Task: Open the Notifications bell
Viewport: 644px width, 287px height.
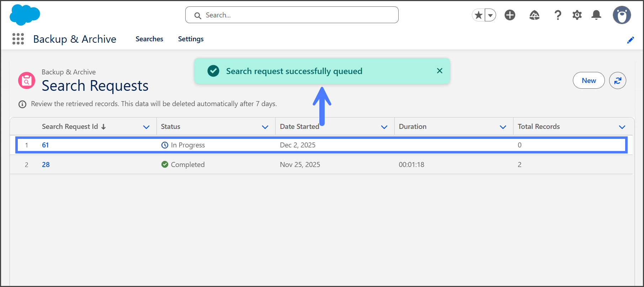Action: pyautogui.click(x=596, y=15)
